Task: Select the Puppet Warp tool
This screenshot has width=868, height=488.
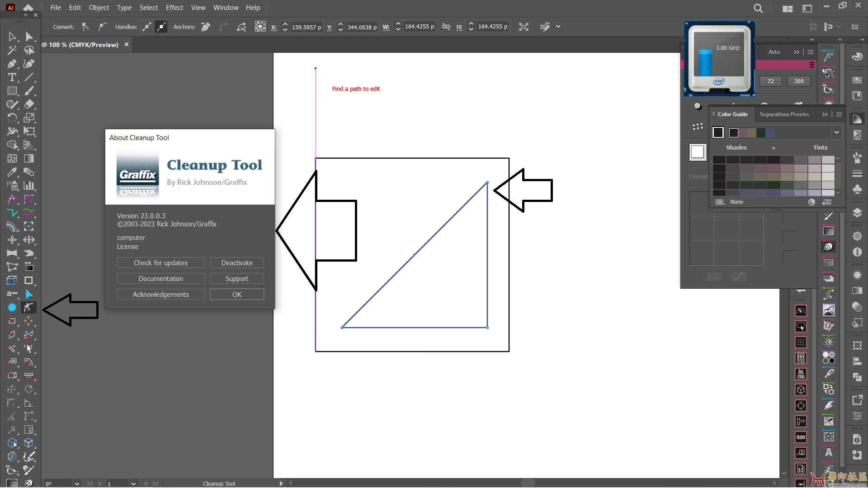Action: click(12, 131)
